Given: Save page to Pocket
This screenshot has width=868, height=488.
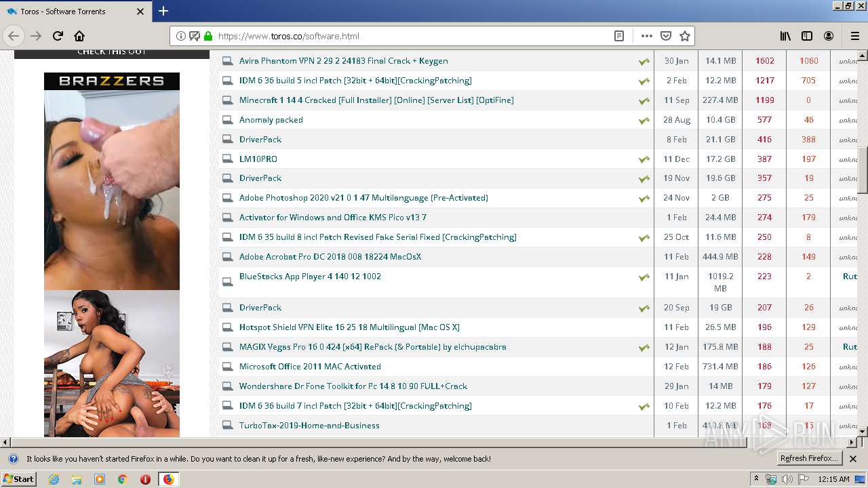Looking at the screenshot, I should [666, 36].
